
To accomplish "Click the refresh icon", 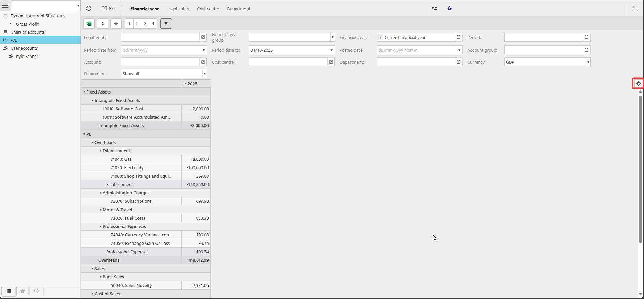I will [x=89, y=9].
